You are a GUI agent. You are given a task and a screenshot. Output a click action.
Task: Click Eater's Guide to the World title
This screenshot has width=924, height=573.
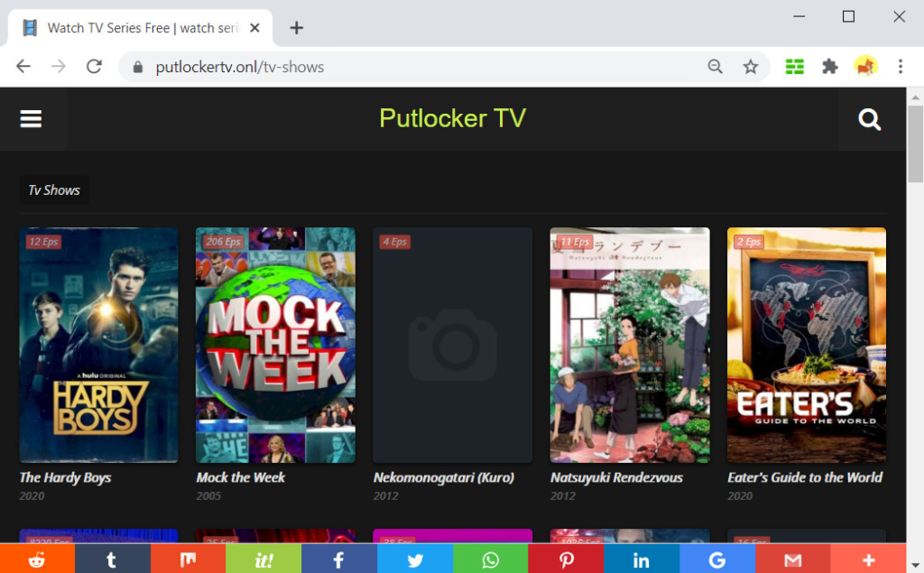click(x=805, y=477)
